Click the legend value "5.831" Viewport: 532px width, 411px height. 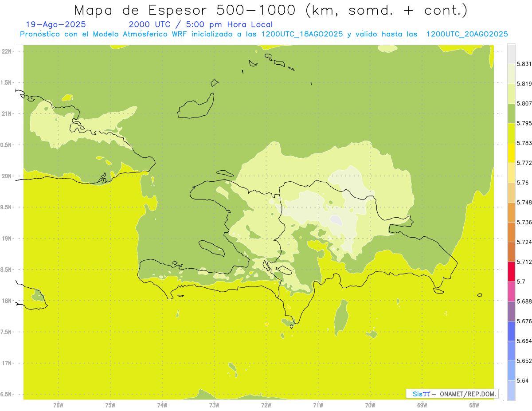point(524,64)
